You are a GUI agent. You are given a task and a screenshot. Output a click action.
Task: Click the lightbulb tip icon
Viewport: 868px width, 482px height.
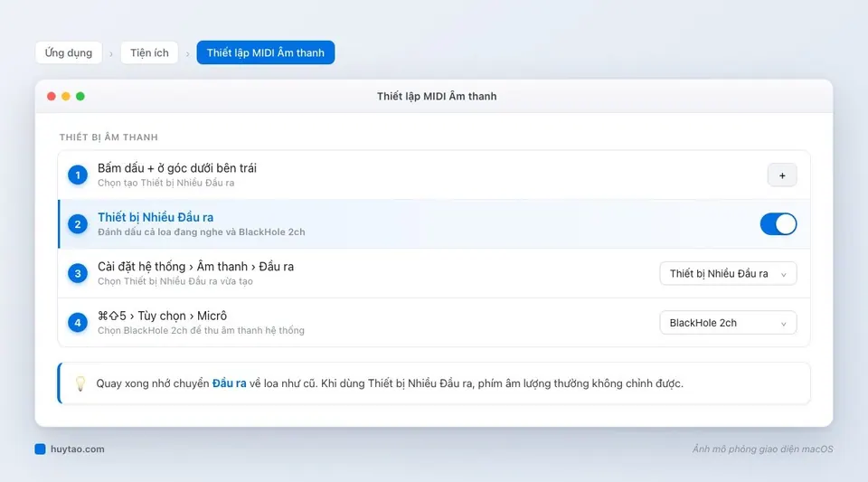pyautogui.click(x=80, y=383)
